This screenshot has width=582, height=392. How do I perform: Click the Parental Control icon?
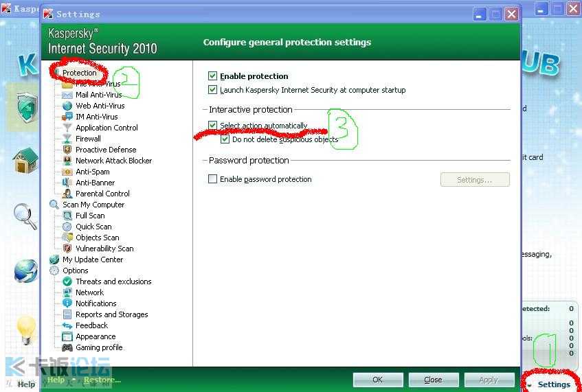click(x=67, y=194)
